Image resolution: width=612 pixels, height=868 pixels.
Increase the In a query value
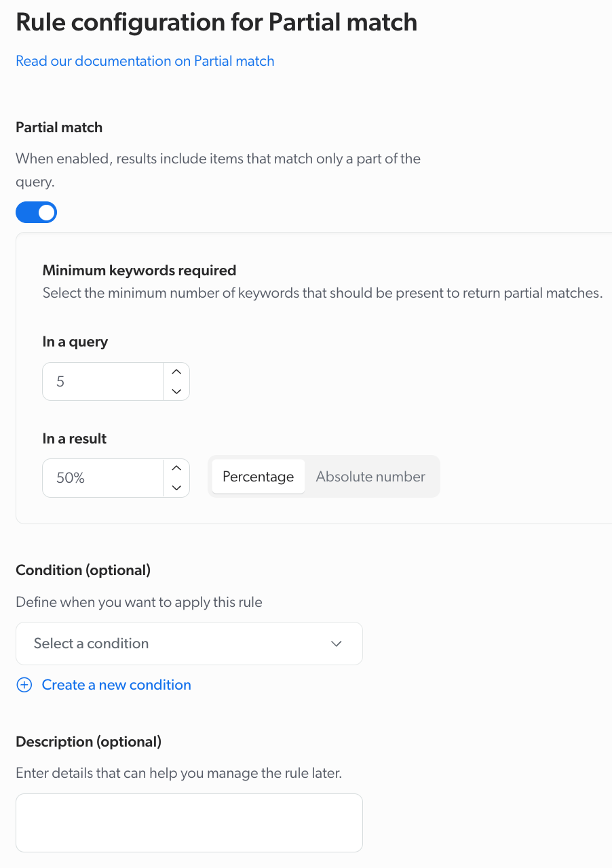click(x=176, y=372)
